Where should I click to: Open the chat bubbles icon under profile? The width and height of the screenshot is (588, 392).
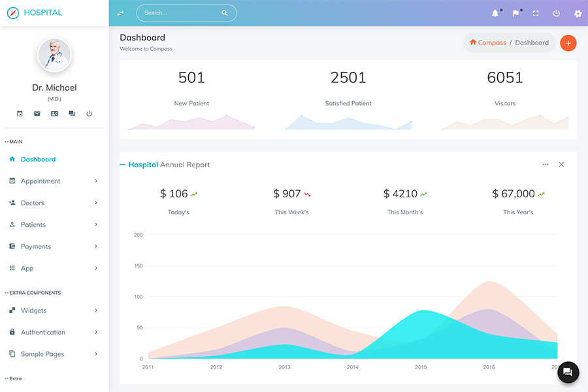(x=72, y=114)
